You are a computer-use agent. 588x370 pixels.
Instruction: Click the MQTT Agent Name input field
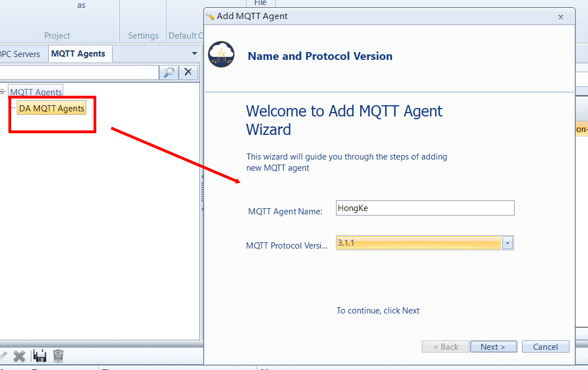[x=424, y=208]
